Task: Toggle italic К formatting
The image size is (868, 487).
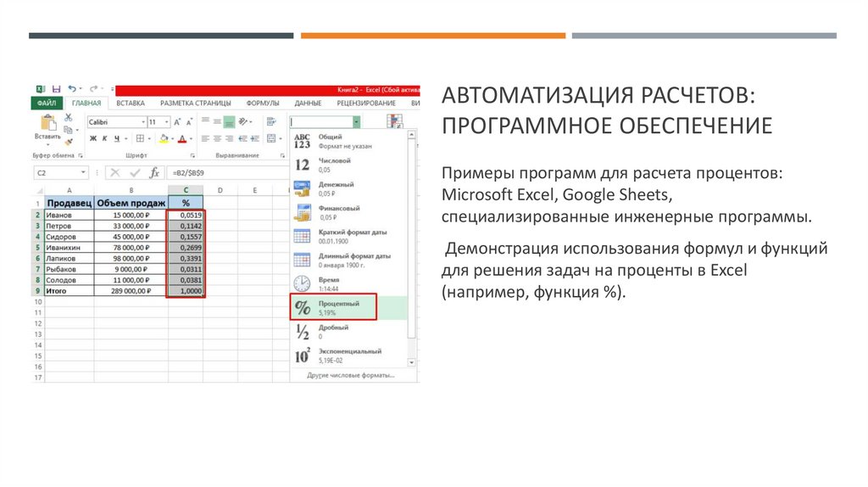Action: pyautogui.click(x=104, y=138)
